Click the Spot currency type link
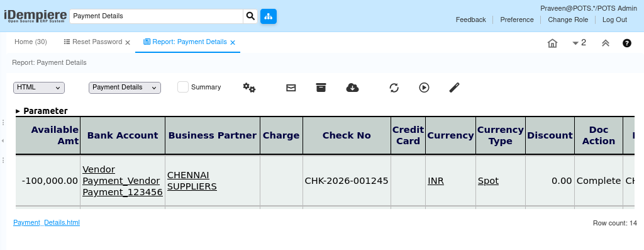The width and height of the screenshot is (644, 250). click(x=488, y=181)
